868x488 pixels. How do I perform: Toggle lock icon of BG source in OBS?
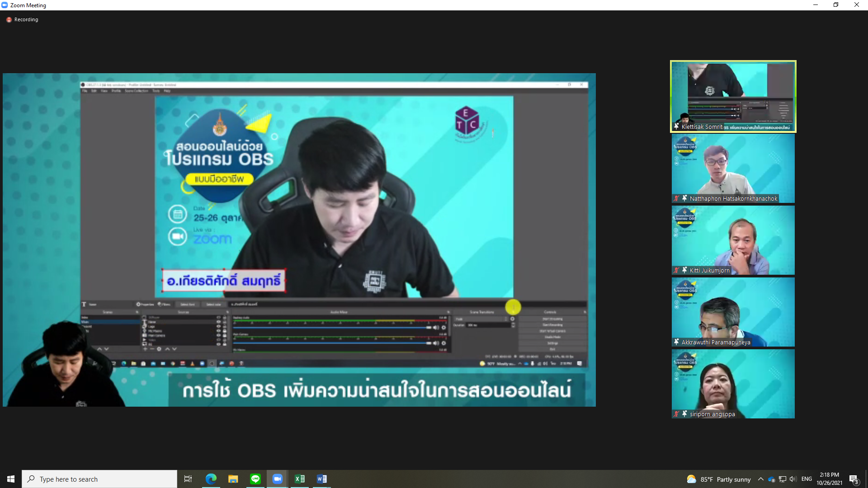click(x=225, y=344)
